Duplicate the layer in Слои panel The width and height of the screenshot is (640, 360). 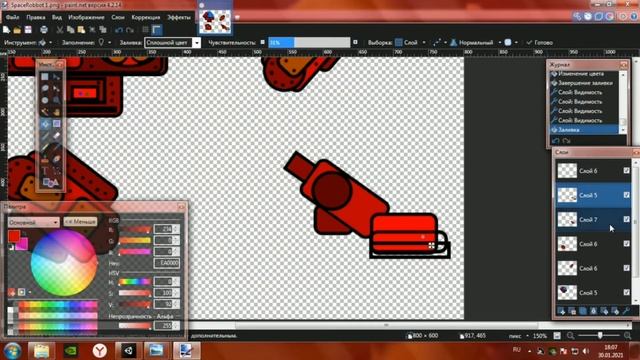click(583, 311)
